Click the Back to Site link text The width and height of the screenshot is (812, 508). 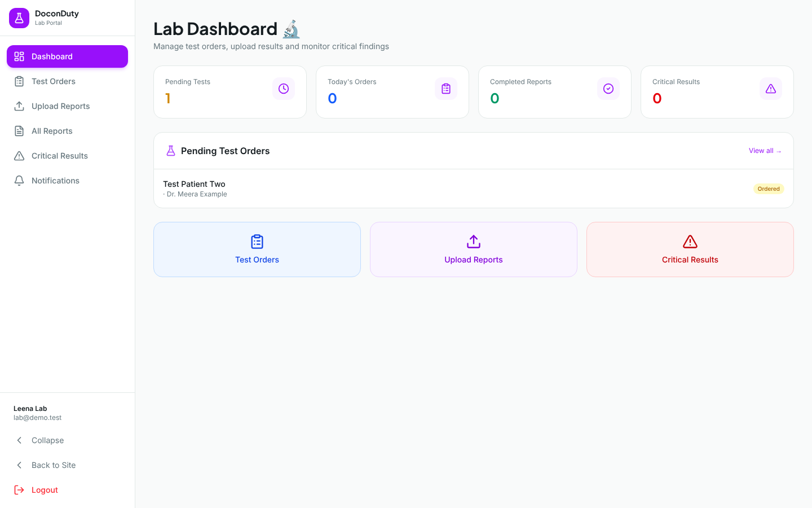pos(54,465)
